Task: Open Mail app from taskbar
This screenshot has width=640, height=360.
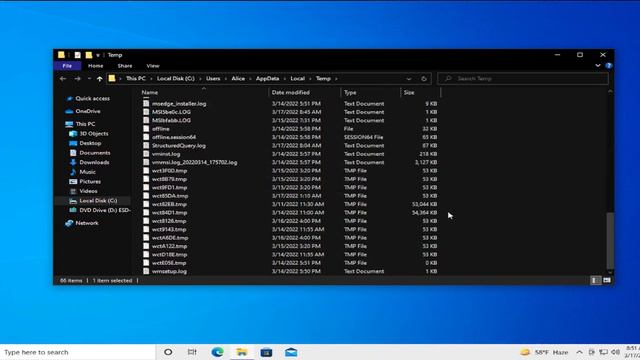Action: [291, 352]
